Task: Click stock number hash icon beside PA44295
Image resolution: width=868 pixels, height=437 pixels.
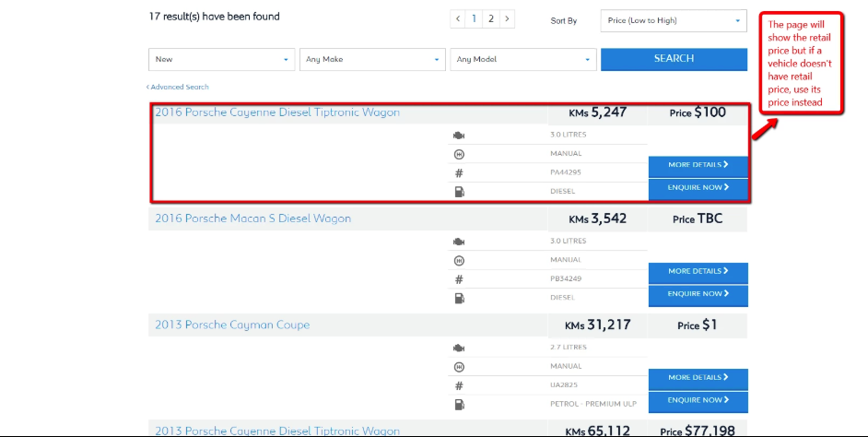Action: coord(459,172)
